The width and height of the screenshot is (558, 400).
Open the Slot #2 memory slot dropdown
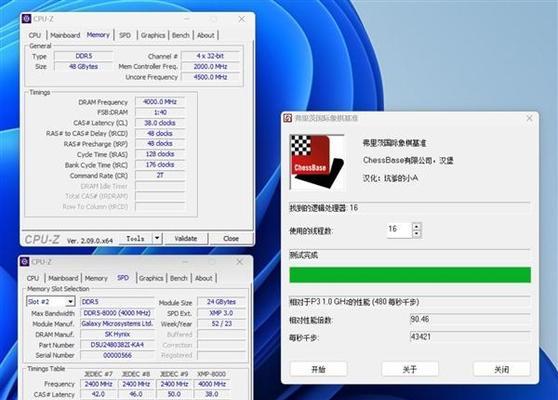51,302
